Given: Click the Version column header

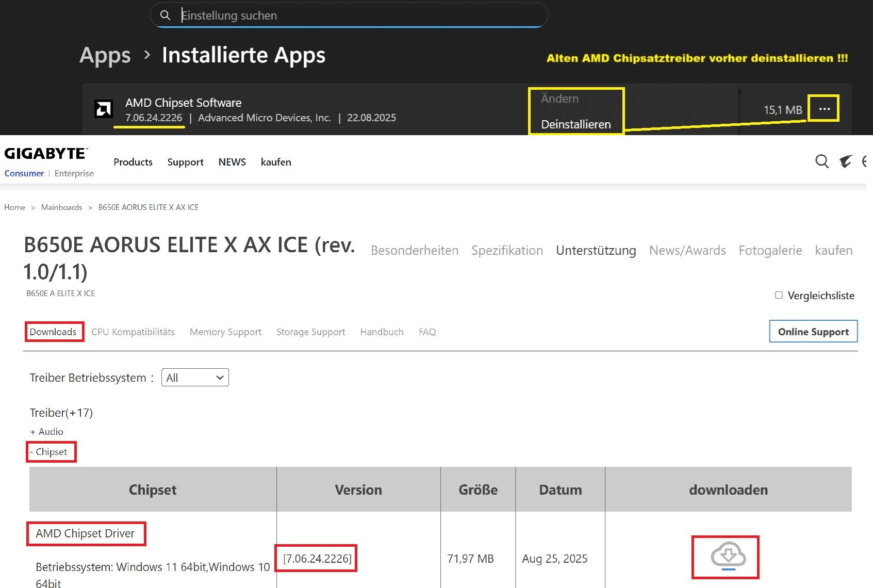Looking at the screenshot, I should (358, 489).
